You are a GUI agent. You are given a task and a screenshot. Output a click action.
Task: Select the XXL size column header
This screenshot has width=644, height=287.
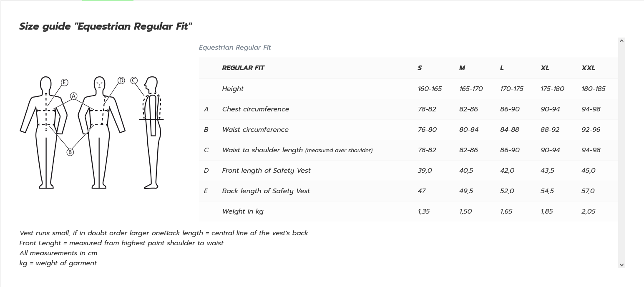[588, 68]
